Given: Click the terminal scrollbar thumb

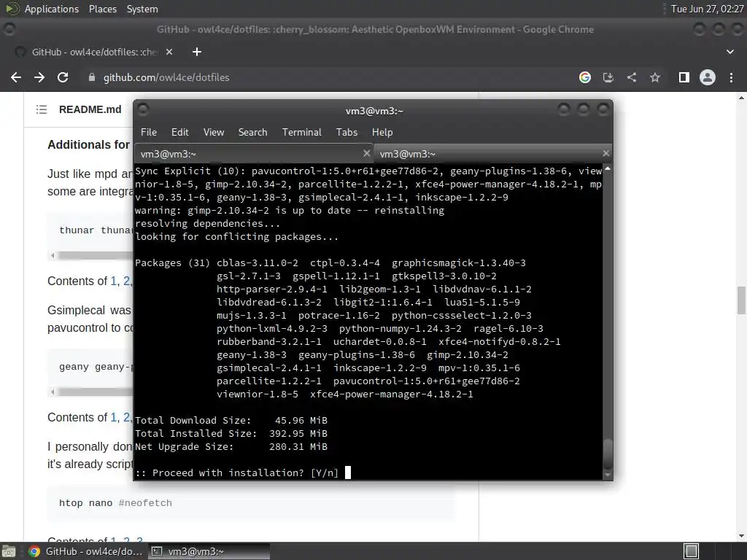Looking at the screenshot, I should 608,454.
